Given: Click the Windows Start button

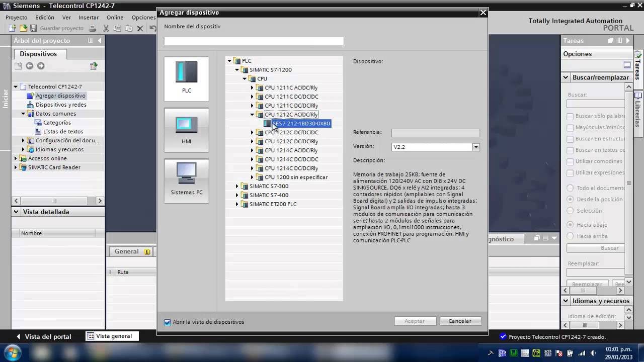Looking at the screenshot, I should pos(12,352).
